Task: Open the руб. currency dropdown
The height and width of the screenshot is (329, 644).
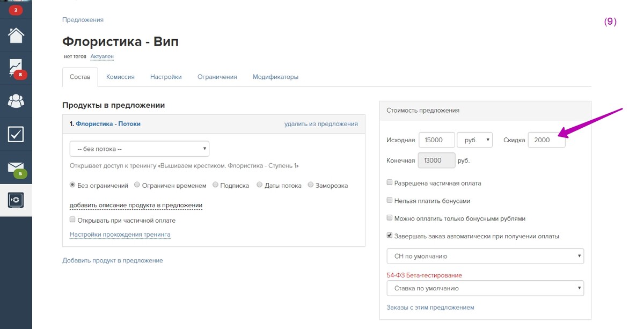Action: 475,140
